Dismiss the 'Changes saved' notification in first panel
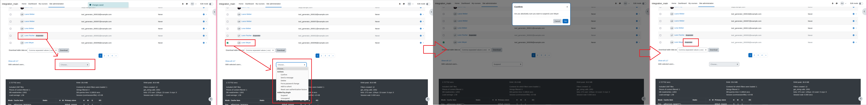This screenshot has height=105, width=868. [108, 5]
